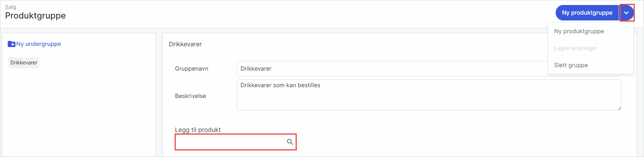
Task: Click the folder-plus icon for new subgroup
Action: pos(12,44)
